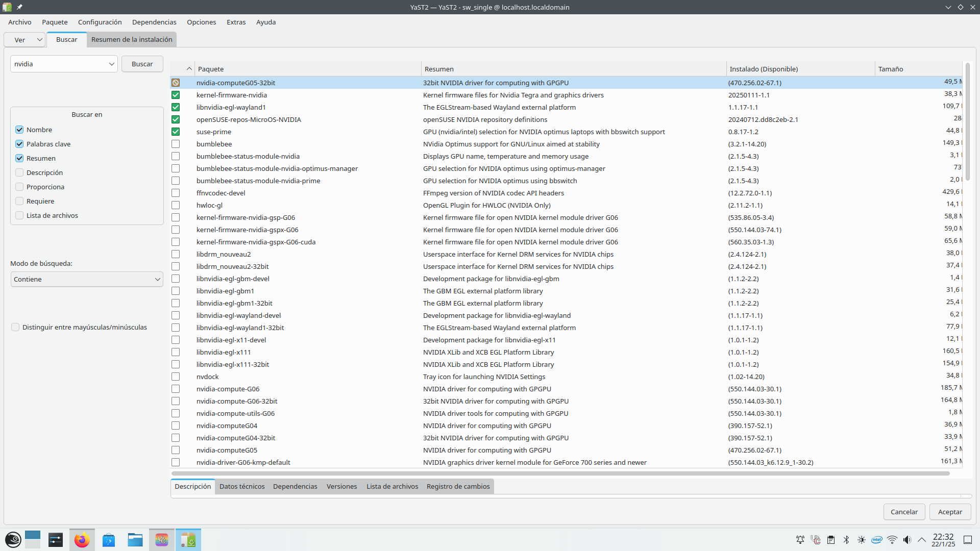
Task: Expand the nvidia search history dropdown arrow
Action: click(x=111, y=64)
